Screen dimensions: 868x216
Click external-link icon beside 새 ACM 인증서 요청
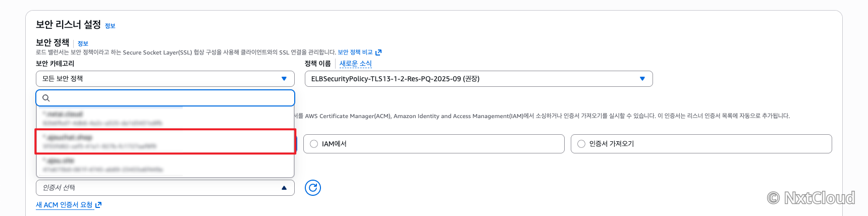point(98,205)
